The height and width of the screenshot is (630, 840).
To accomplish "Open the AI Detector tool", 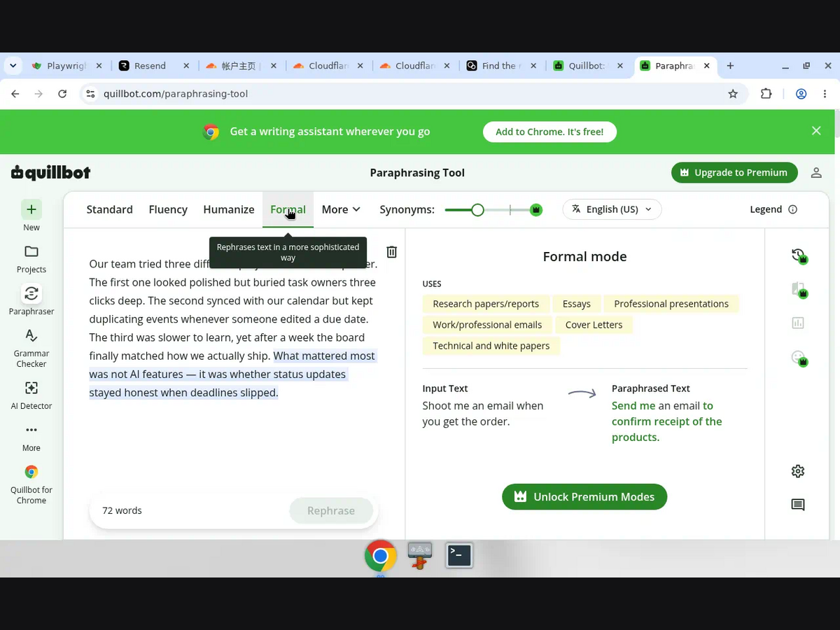I will pos(31,395).
